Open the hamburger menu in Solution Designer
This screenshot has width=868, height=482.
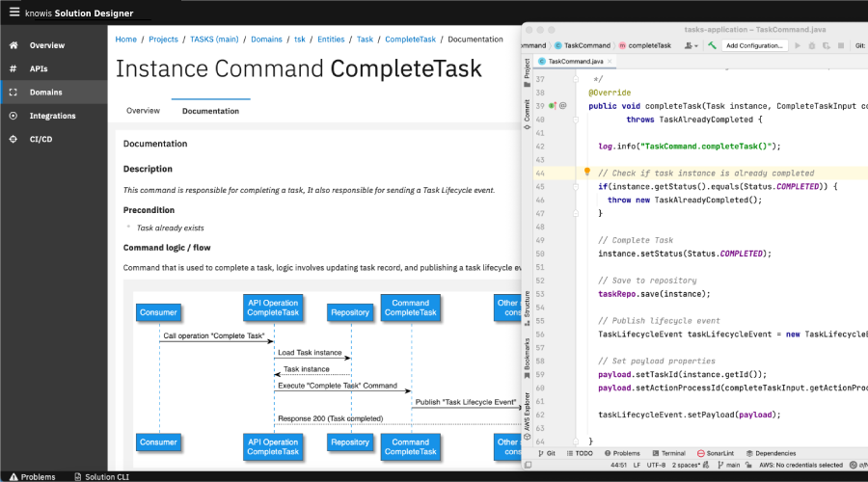pyautogui.click(x=14, y=13)
